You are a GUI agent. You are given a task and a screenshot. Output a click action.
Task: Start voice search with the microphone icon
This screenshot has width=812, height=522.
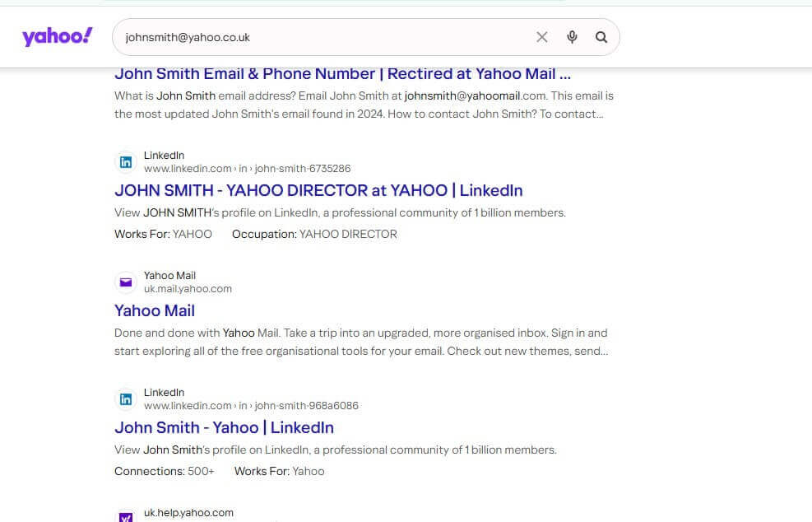pos(572,37)
